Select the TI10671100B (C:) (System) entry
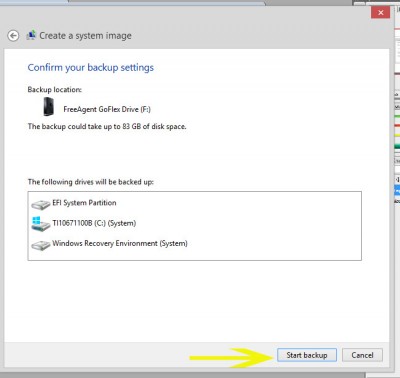This screenshot has height=378, width=400. coord(94,223)
